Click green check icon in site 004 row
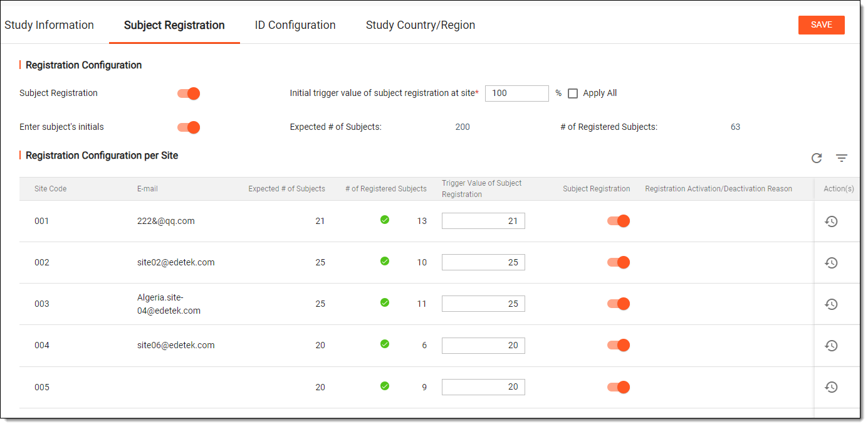The width and height of the screenshot is (868, 426). tap(385, 344)
